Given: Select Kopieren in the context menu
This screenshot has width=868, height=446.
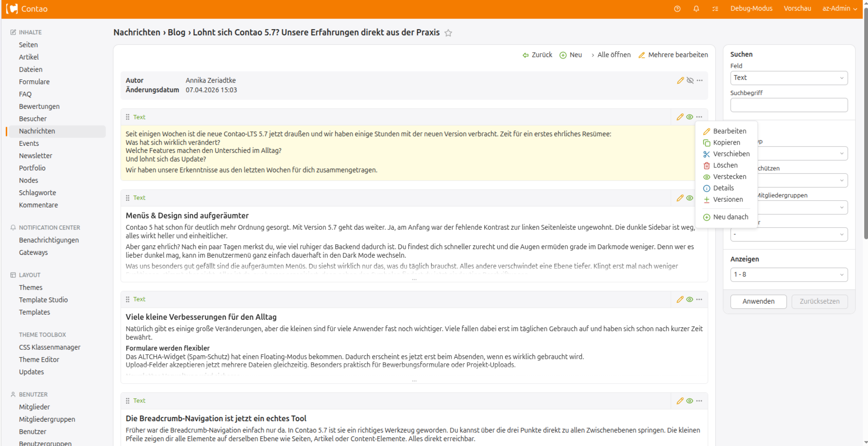Looking at the screenshot, I should pyautogui.click(x=726, y=142).
